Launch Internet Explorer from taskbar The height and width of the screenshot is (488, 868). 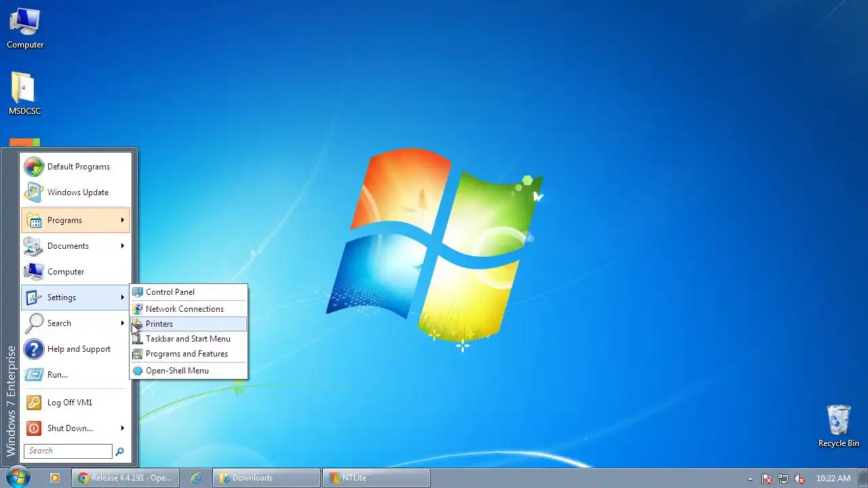(196, 478)
